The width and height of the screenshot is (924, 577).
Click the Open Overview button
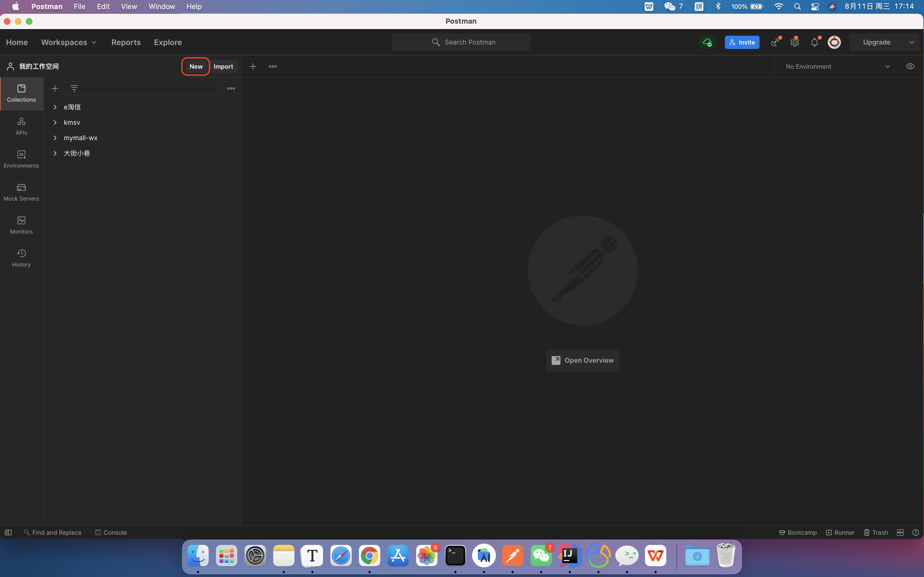(583, 360)
